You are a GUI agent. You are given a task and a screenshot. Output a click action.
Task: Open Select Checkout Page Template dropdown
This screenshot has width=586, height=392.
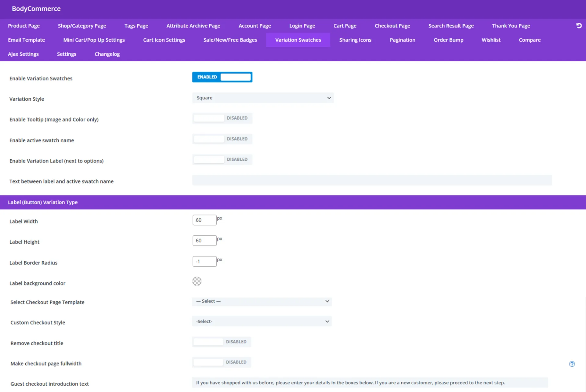click(262, 301)
